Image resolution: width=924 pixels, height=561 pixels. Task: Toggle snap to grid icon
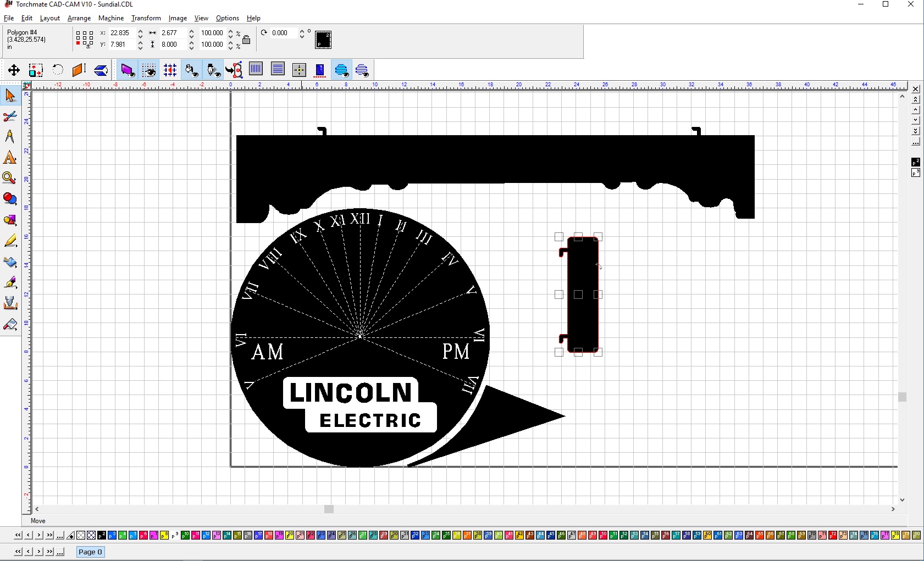(x=170, y=70)
